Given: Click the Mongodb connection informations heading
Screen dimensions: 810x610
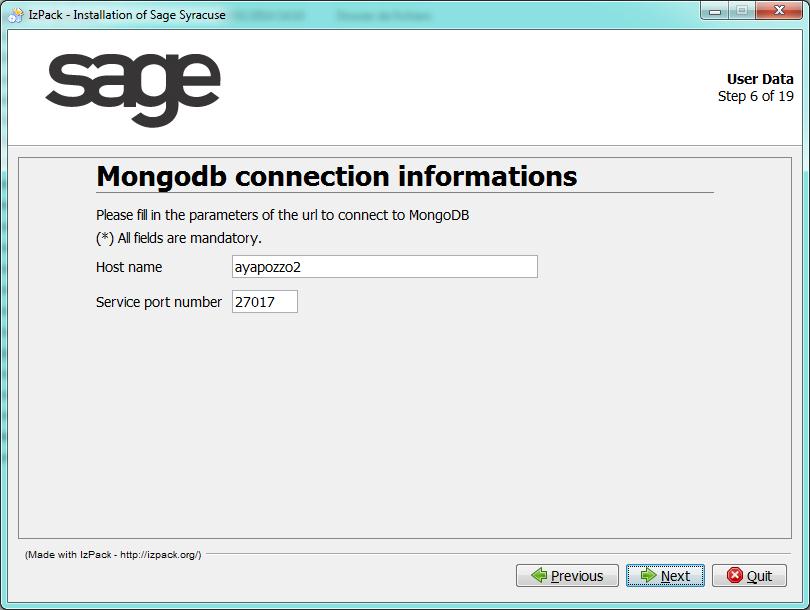Looking at the screenshot, I should coord(337,176).
